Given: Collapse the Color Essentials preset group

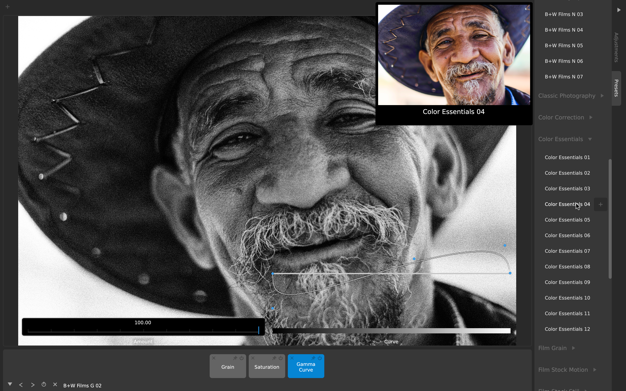Looking at the screenshot, I should point(565,139).
